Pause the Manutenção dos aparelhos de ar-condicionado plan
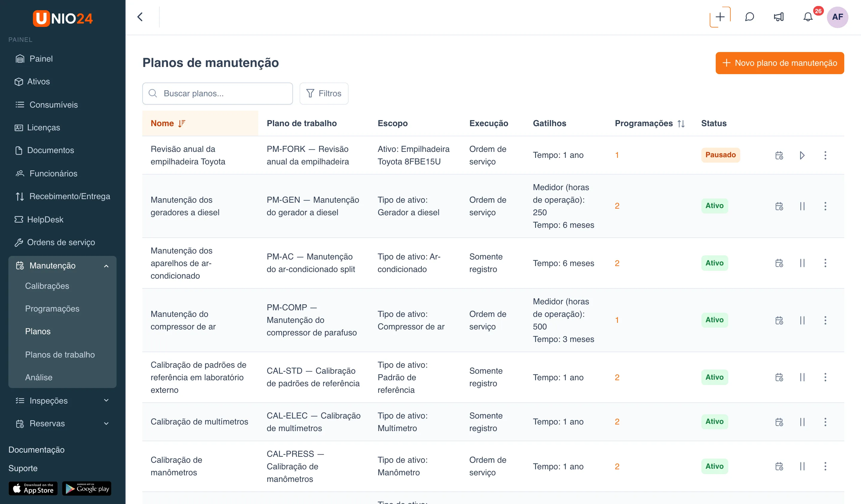The image size is (861, 504). (802, 263)
